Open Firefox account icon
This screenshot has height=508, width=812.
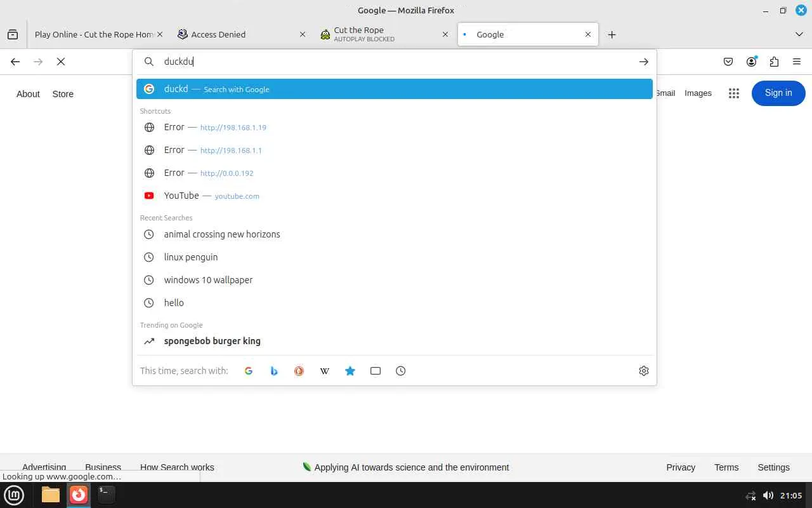(752, 62)
